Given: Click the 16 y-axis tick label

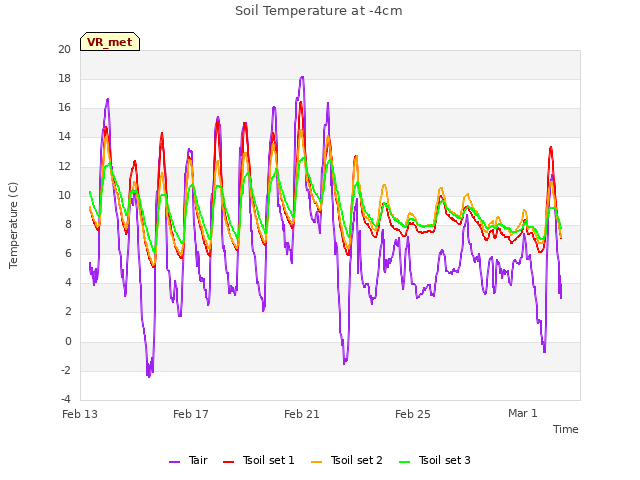Looking at the screenshot, I should click(64, 108).
